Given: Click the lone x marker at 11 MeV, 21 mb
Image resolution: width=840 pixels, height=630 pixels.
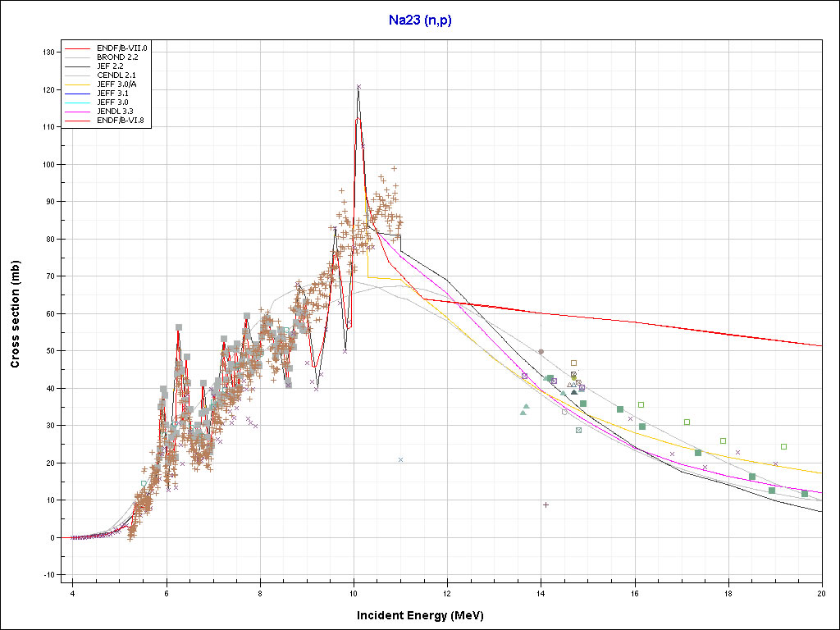Looking at the screenshot, I should (400, 459).
